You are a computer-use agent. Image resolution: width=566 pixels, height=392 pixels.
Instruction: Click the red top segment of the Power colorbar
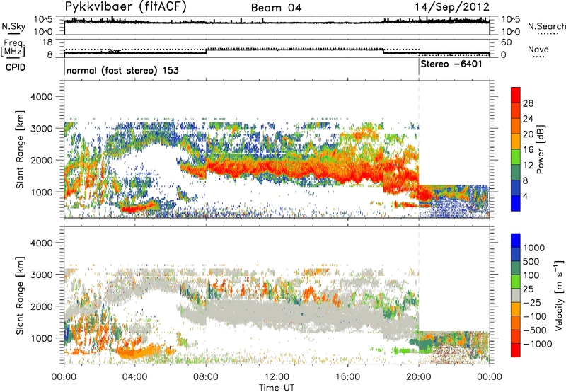[516, 95]
